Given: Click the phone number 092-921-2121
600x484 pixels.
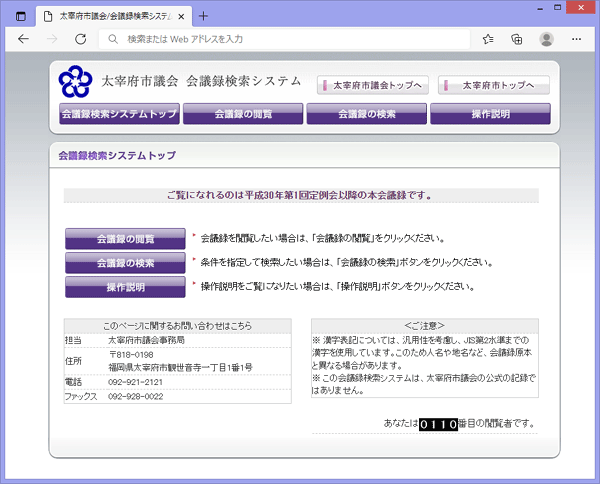Looking at the screenshot, I should click(135, 382).
